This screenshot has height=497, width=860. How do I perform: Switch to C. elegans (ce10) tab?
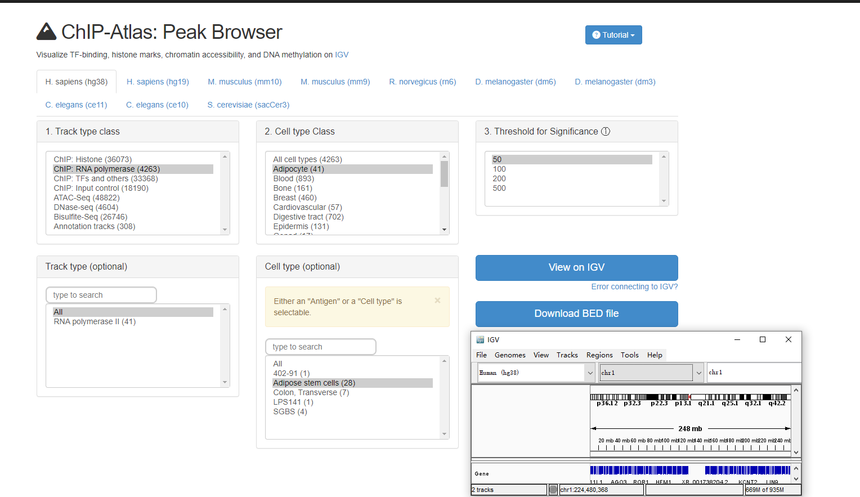[x=157, y=105]
